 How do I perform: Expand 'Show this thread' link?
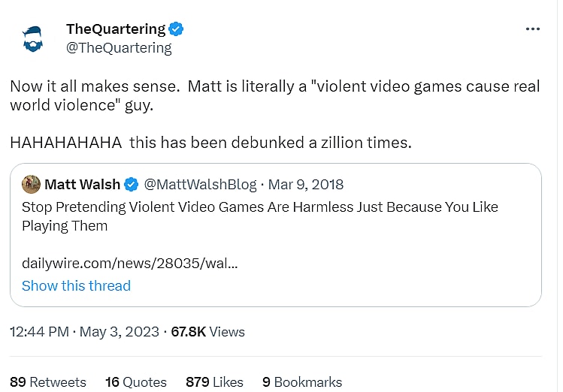[76, 285]
